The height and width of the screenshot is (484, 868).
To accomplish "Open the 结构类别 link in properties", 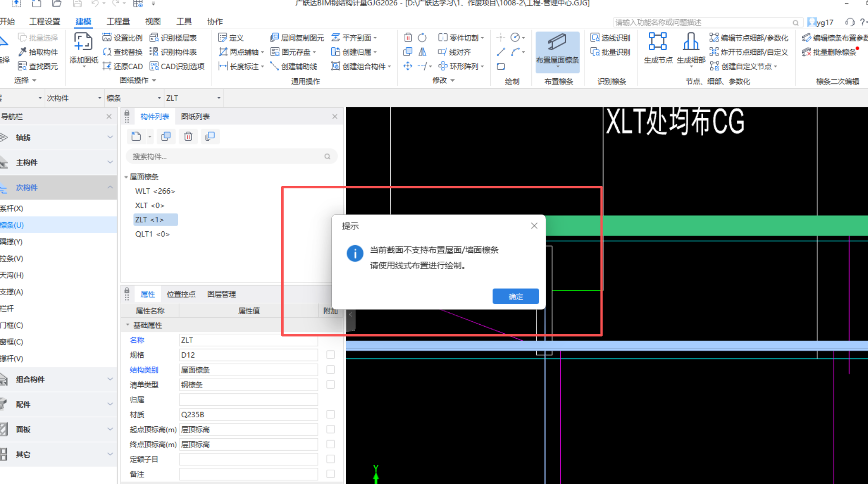I will coord(143,370).
